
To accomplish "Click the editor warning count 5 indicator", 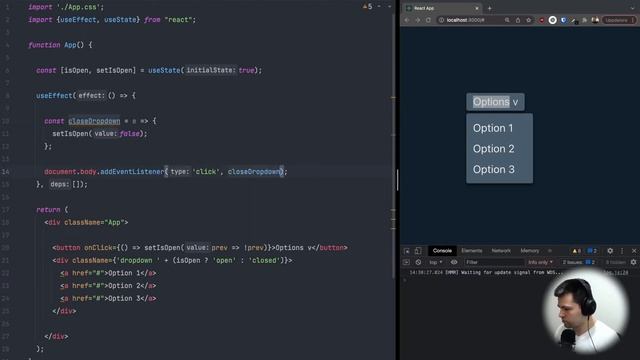I will 367,7.
